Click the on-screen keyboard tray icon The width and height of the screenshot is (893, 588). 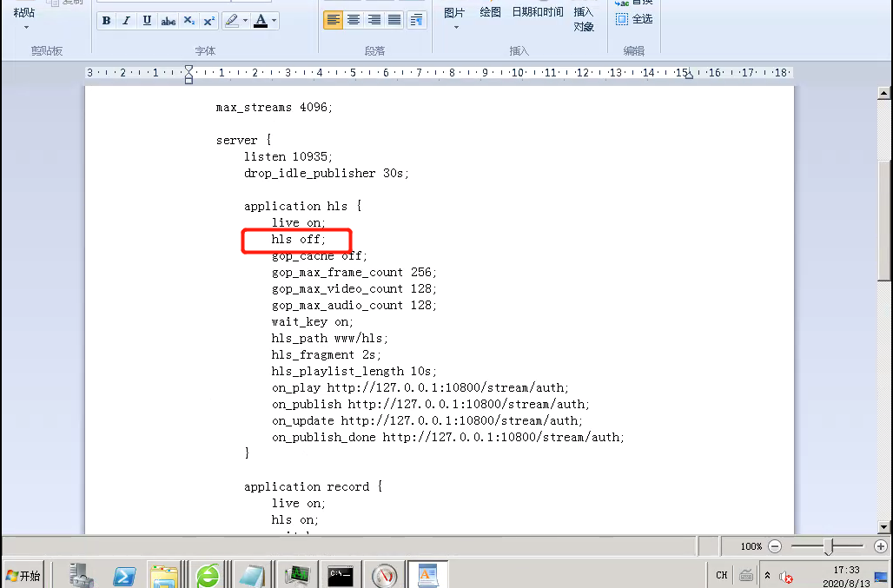[746, 576]
